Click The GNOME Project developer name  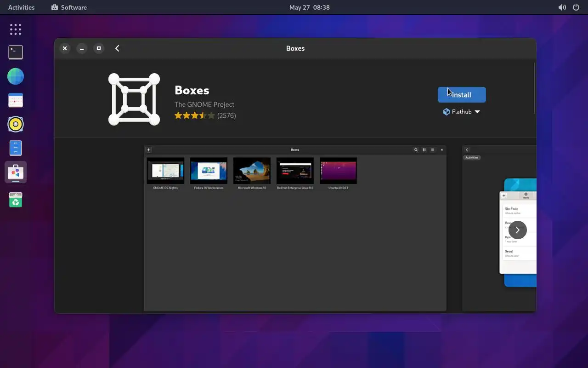(x=204, y=104)
